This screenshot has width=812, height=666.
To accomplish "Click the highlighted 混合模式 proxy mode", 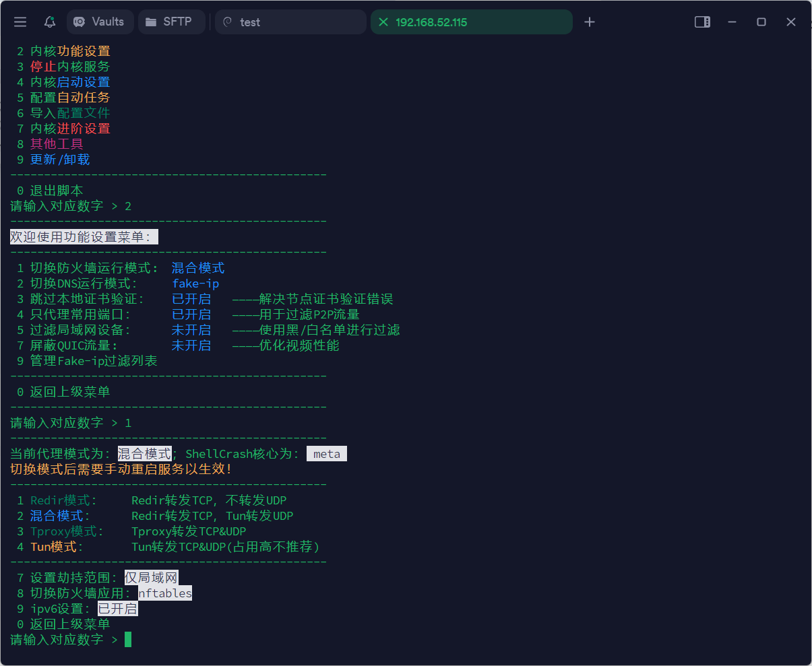I will pos(145,453).
